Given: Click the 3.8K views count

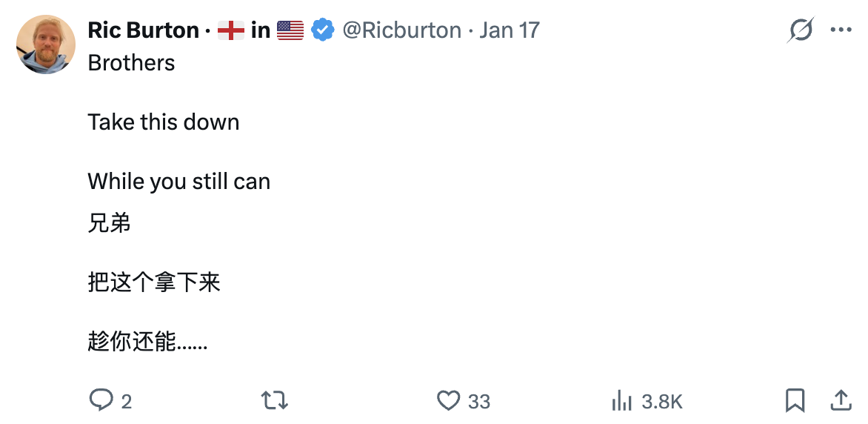Looking at the screenshot, I should pyautogui.click(x=662, y=402).
